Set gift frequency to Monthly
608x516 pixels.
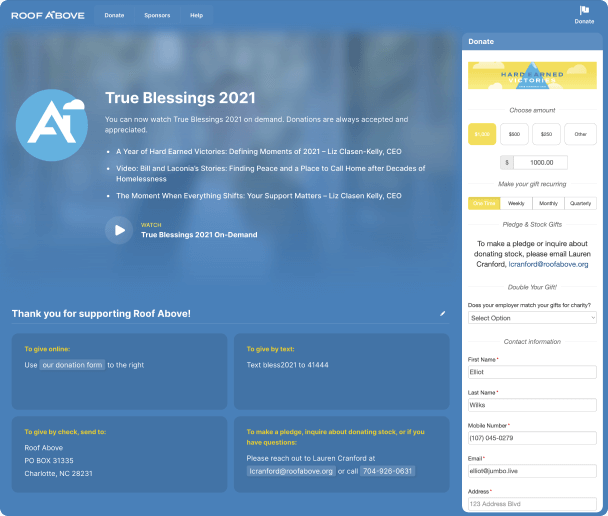point(549,203)
